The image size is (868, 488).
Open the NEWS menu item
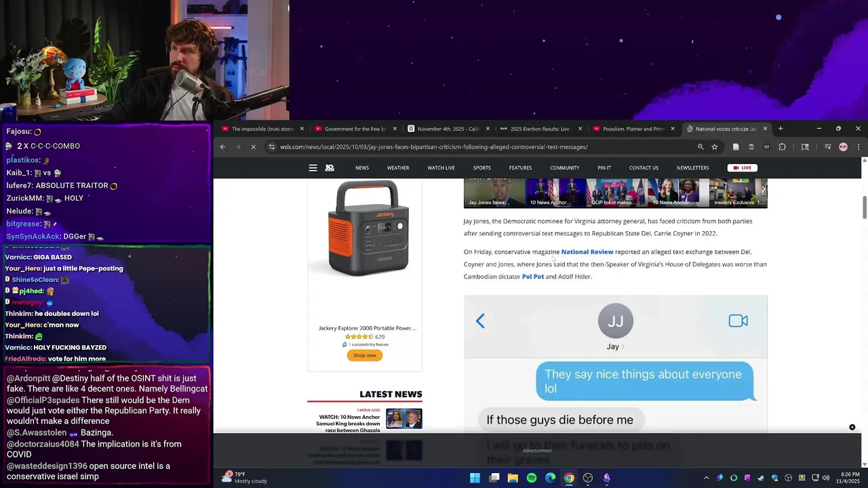click(x=362, y=167)
